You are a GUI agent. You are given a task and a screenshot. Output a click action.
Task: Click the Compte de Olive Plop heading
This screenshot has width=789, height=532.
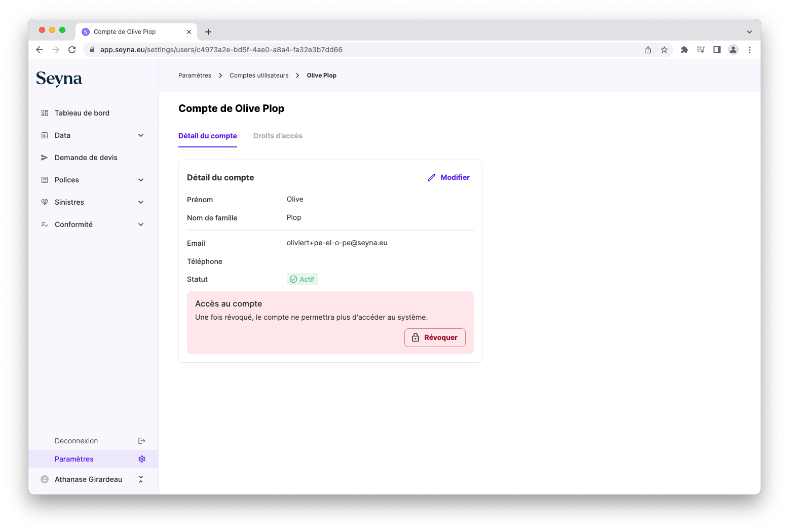click(231, 108)
